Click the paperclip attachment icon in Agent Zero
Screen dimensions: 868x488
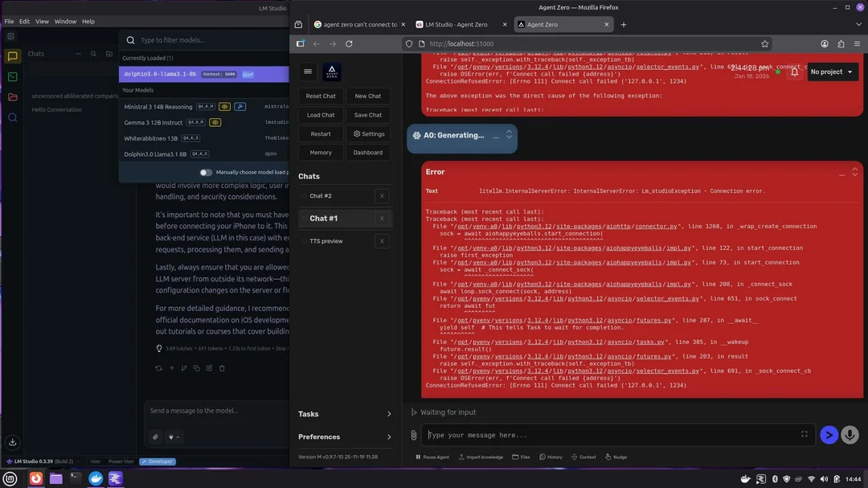[x=414, y=435]
